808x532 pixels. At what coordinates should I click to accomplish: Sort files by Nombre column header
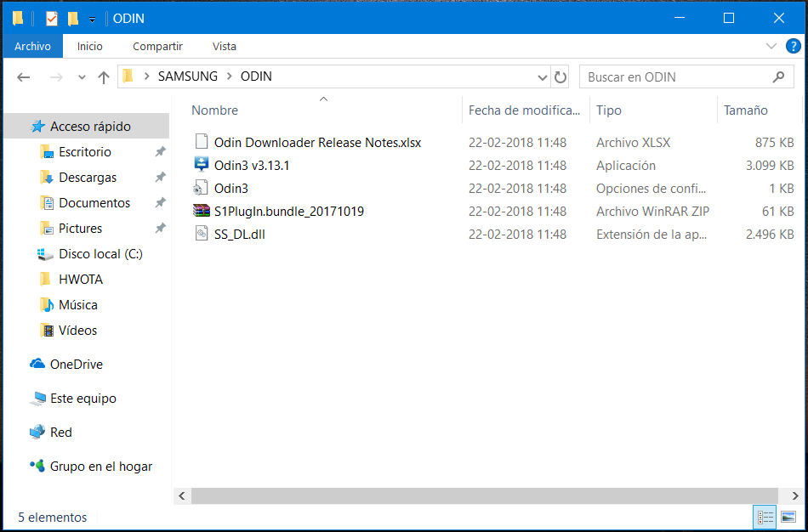(x=214, y=110)
